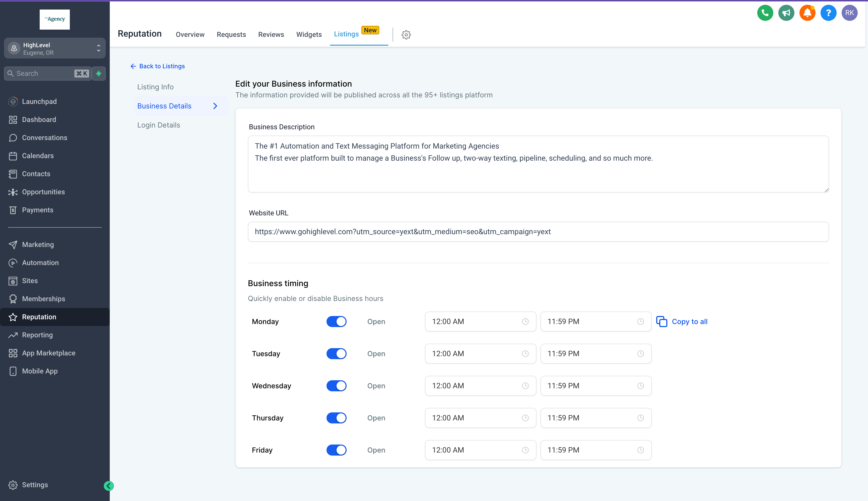Click the sidebar Settings gear icon

[x=13, y=485]
